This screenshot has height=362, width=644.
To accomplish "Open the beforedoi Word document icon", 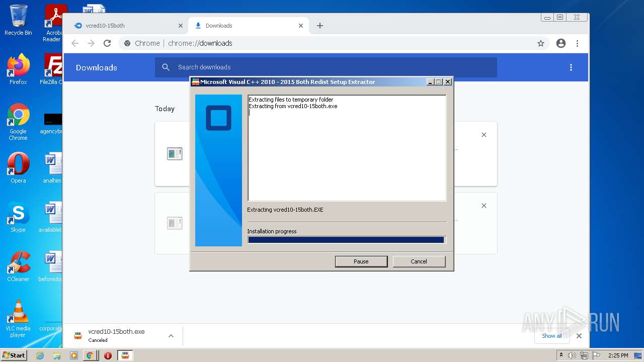I will [x=51, y=266].
